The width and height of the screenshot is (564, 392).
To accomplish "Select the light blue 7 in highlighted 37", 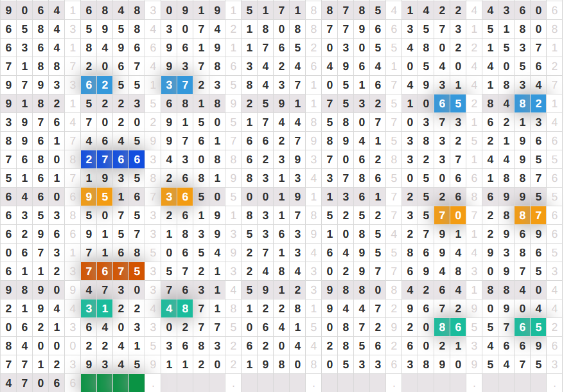I will tap(185, 85).
